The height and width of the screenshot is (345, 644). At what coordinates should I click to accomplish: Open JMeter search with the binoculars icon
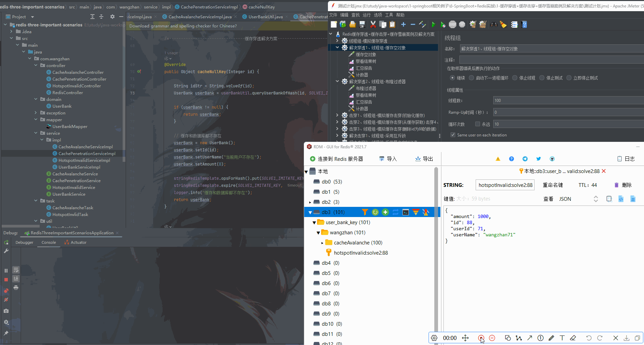(493, 24)
